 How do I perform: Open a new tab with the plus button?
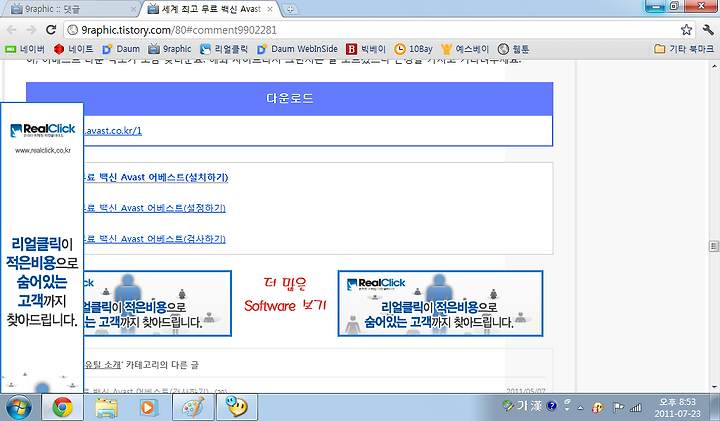[290, 9]
